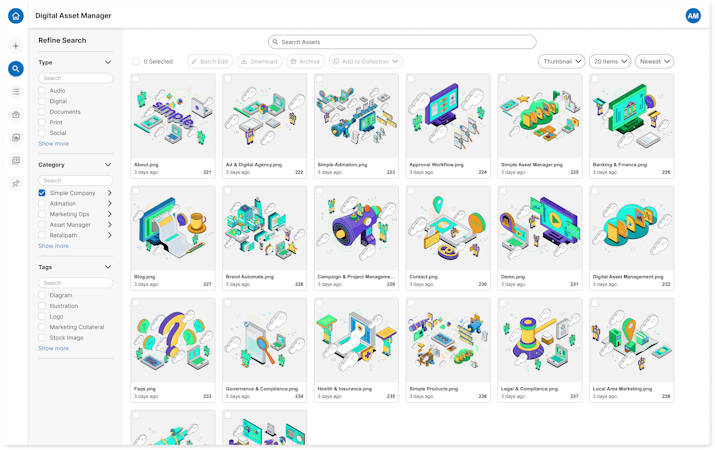Select the Legal & Compliance.png checkbox
Viewport: 715px width, 450px height.
point(503,303)
